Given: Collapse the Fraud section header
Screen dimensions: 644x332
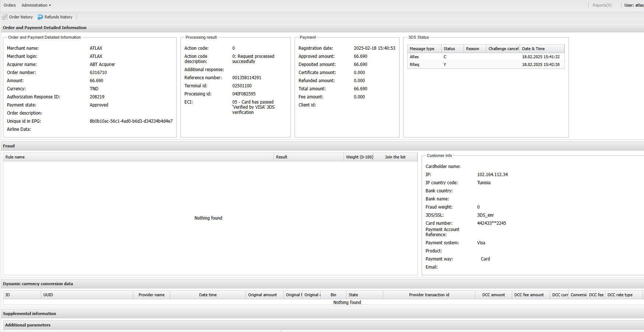Looking at the screenshot, I should point(9,146).
